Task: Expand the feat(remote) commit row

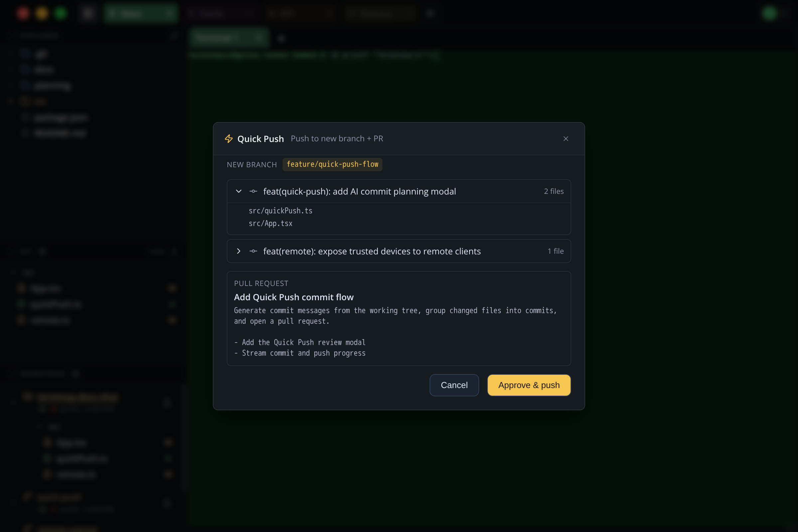Action: tap(238, 251)
